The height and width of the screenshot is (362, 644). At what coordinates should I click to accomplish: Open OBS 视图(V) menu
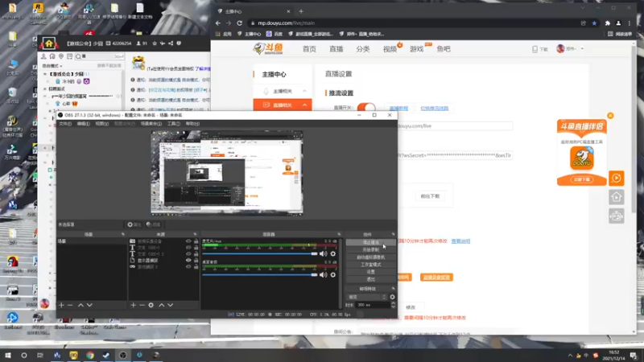[102, 124]
